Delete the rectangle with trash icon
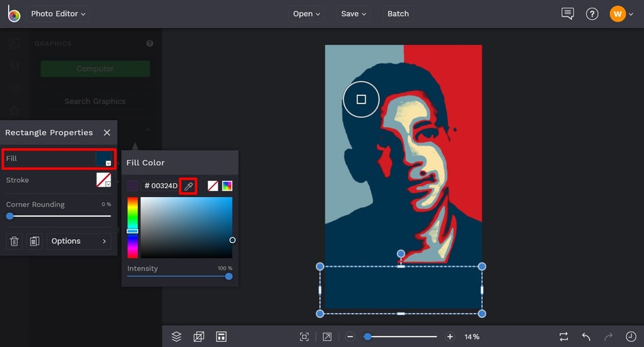 14,241
